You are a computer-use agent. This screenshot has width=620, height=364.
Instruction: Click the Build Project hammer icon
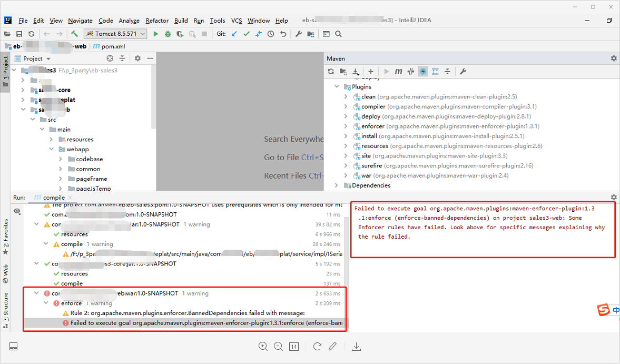point(75,34)
